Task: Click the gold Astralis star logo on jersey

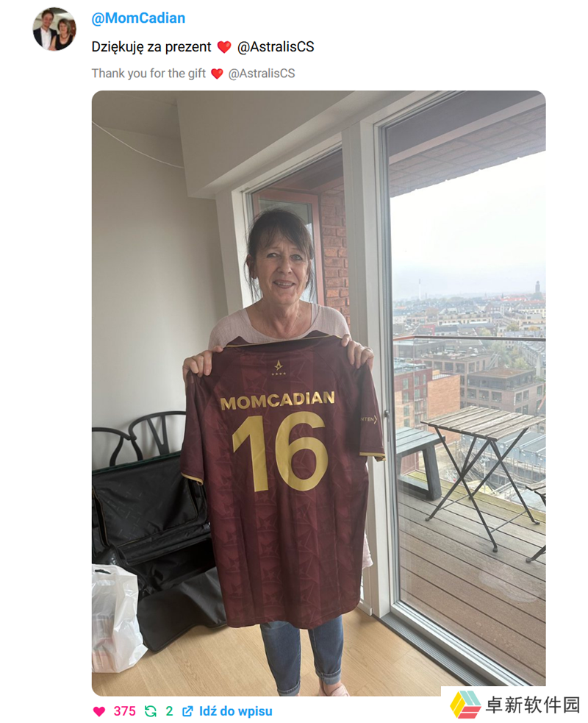Action: pyautogui.click(x=279, y=368)
